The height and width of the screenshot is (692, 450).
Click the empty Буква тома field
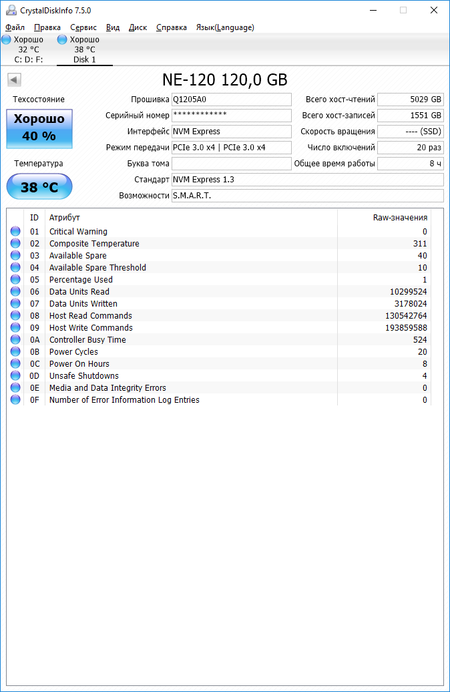(231, 163)
